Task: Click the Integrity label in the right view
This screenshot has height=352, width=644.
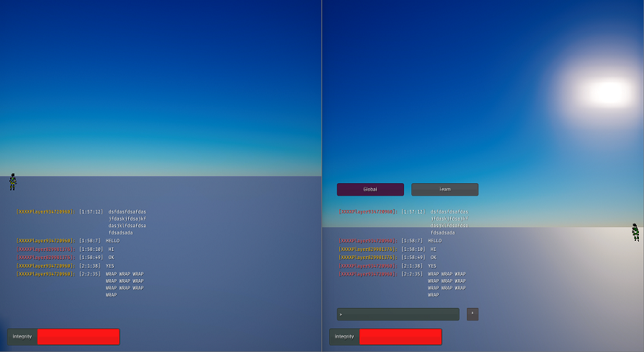Action: (x=344, y=337)
